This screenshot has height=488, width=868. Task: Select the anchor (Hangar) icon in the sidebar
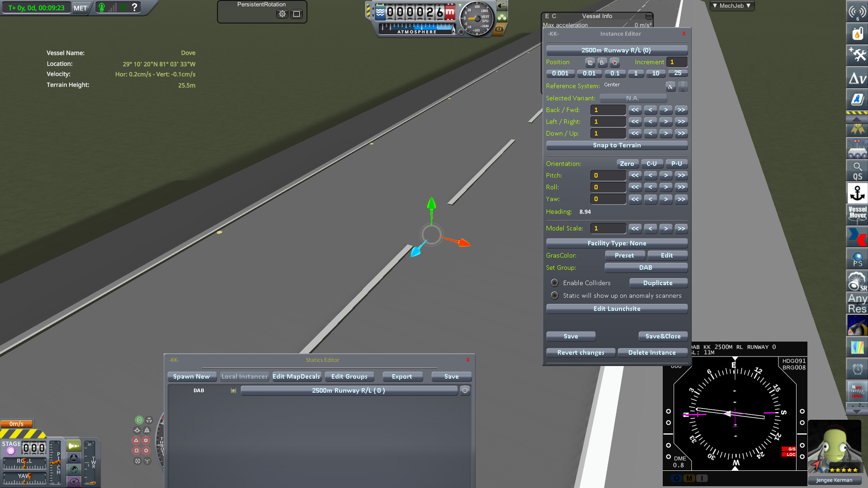[857, 192]
